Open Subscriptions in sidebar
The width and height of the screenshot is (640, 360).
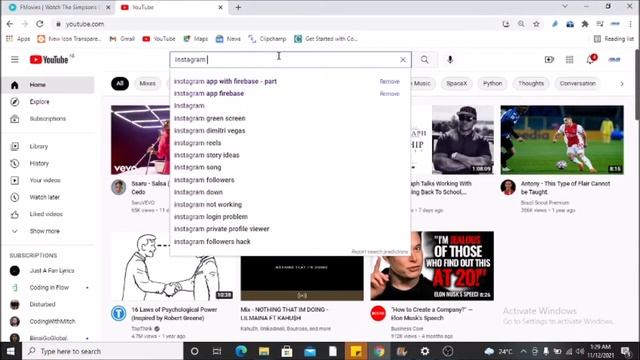[48, 119]
